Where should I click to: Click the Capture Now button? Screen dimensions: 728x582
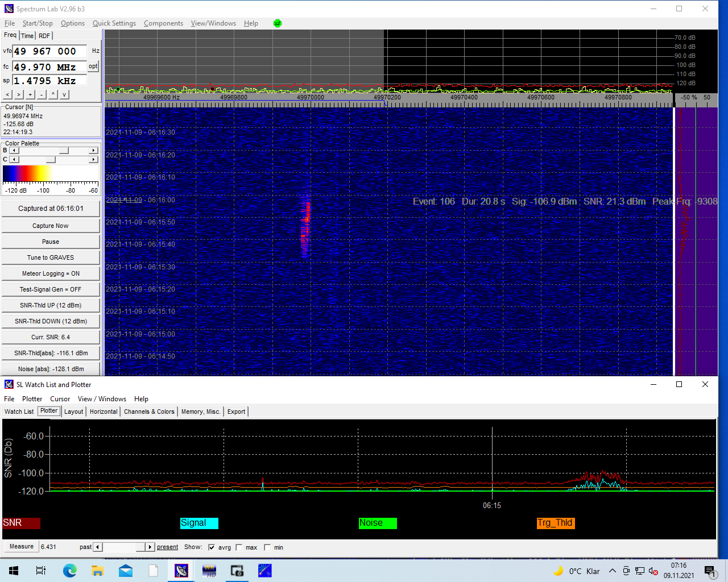click(x=51, y=226)
